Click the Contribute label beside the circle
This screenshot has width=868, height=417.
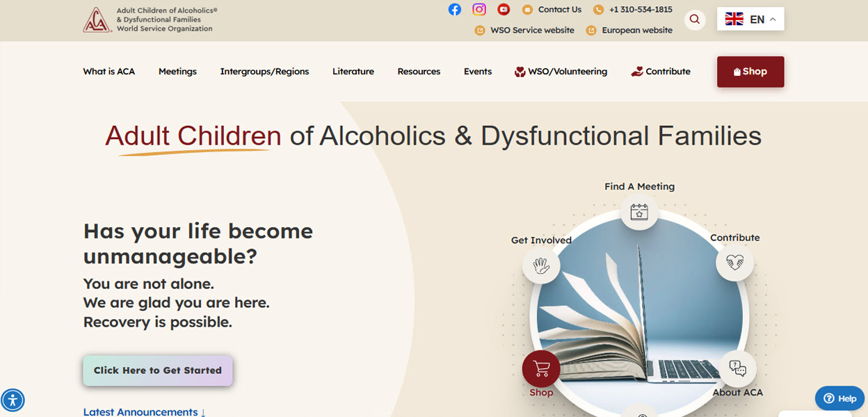tap(735, 238)
